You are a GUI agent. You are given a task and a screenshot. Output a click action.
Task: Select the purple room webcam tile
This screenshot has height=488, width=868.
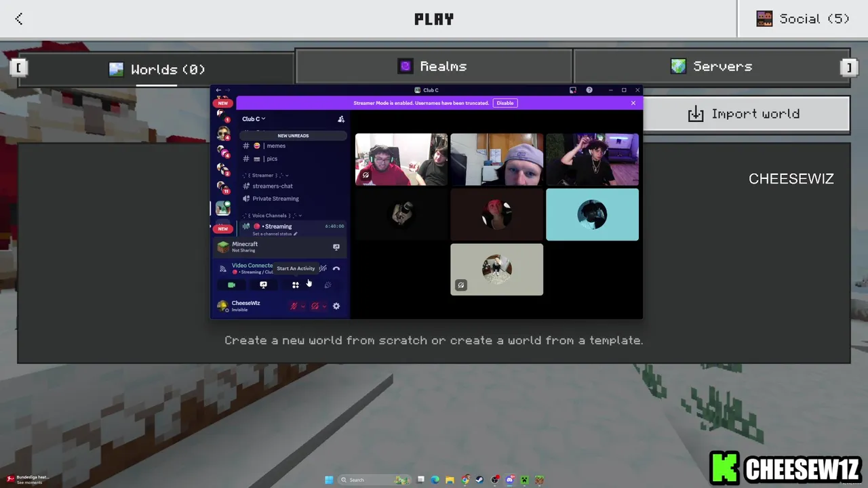point(592,159)
